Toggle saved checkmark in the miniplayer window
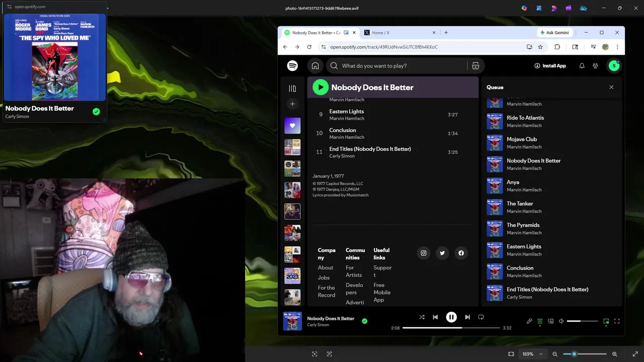Image resolution: width=644 pixels, height=362 pixels. coord(96,112)
